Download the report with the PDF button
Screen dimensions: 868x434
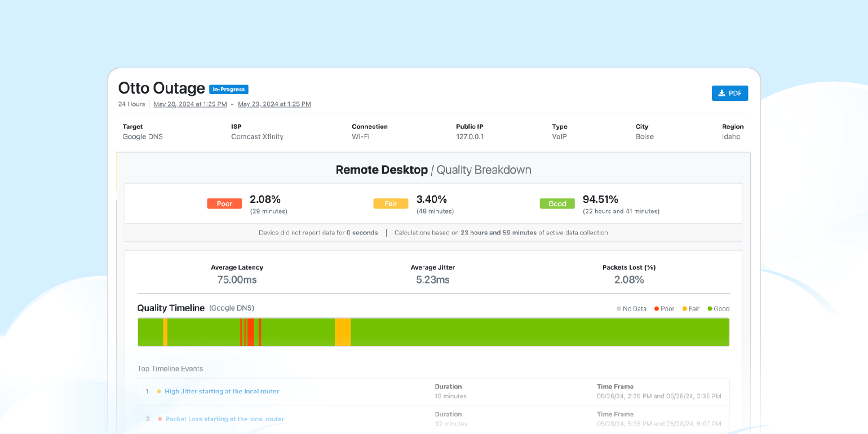pyautogui.click(x=730, y=93)
